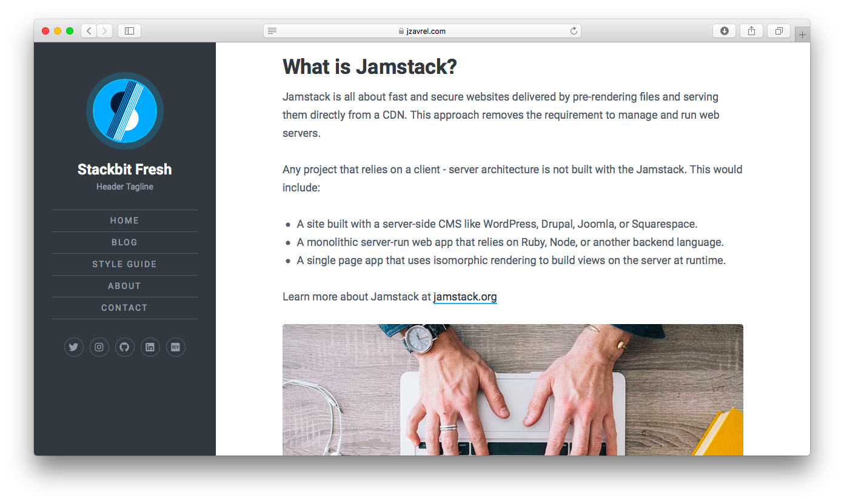This screenshot has width=844, height=504.
Task: Open the Twitter social icon
Action: click(74, 347)
